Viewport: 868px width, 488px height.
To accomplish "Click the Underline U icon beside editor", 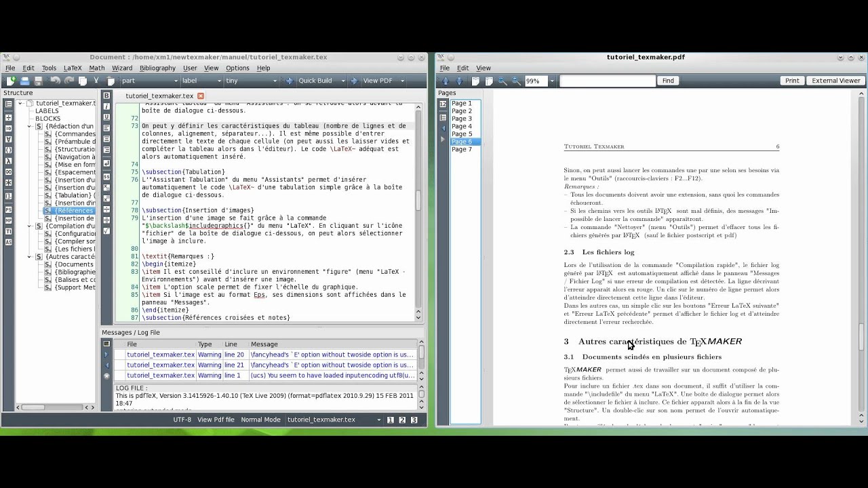I will coord(106,117).
